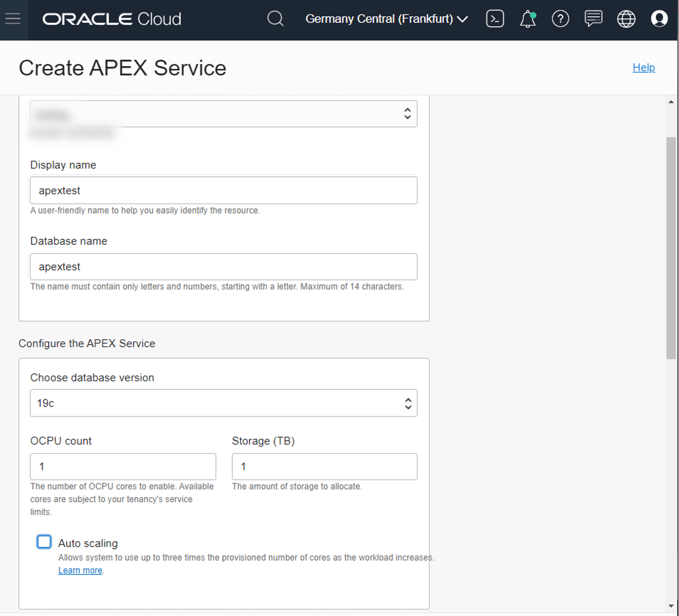679x616 pixels.
Task: Click the scrollbar down arrow
Action: (x=671, y=606)
